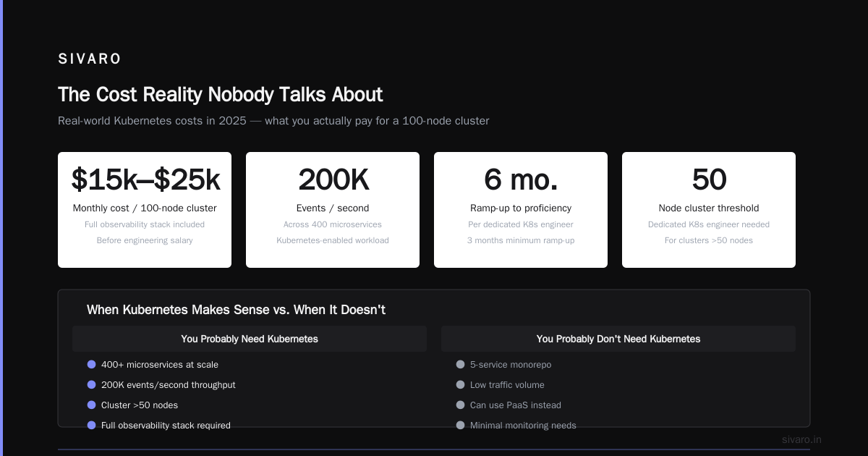Click Events / second label
The height and width of the screenshot is (456, 868).
click(x=333, y=208)
